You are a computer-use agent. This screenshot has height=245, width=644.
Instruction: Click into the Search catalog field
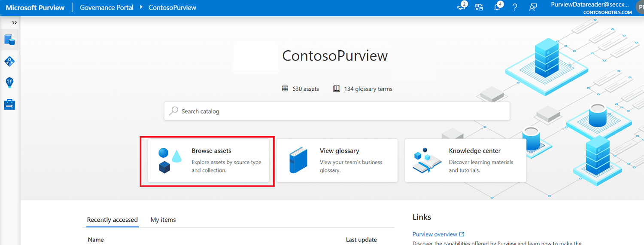tap(337, 111)
